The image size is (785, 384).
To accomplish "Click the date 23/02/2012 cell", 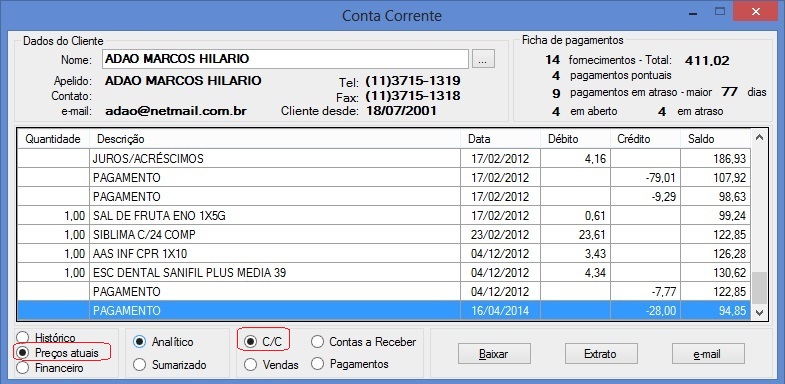I will [501, 234].
